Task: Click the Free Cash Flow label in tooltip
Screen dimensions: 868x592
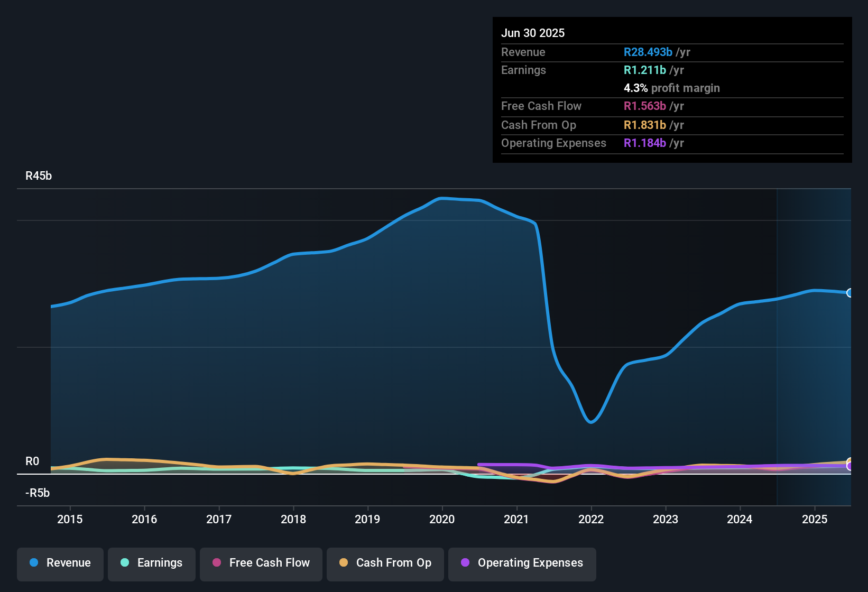Action: click(x=541, y=106)
